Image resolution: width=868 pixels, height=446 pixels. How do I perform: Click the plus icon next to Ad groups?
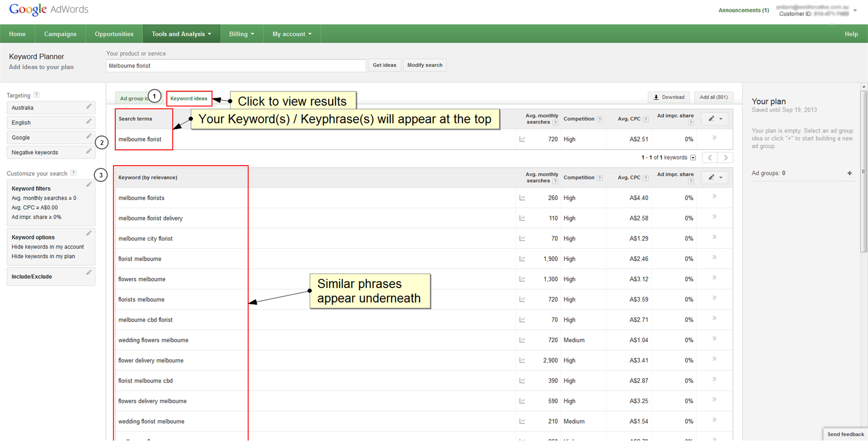pyautogui.click(x=849, y=173)
